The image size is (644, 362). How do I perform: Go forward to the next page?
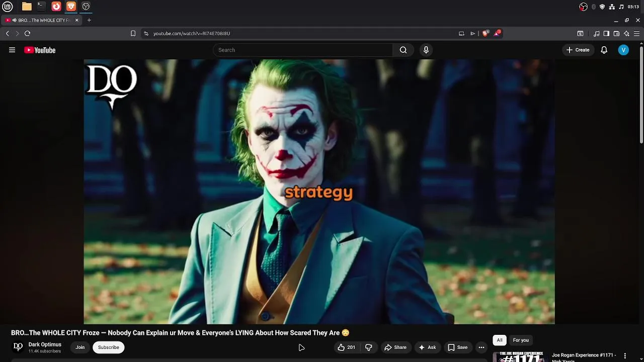pyautogui.click(x=17, y=33)
